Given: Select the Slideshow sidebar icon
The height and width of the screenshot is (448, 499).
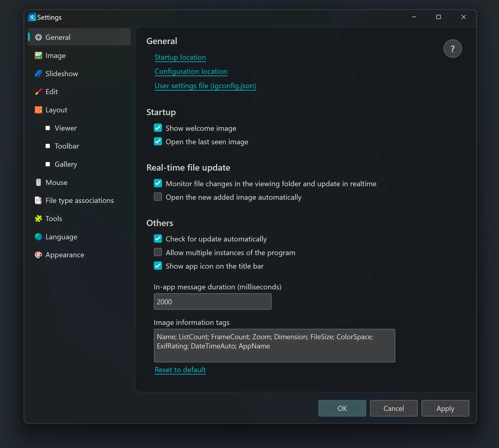Looking at the screenshot, I should tap(38, 74).
